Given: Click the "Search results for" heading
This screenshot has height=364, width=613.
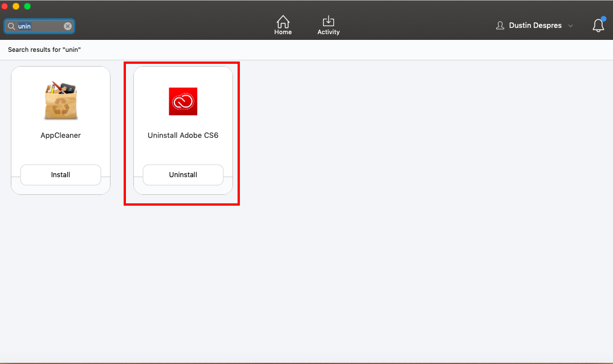Looking at the screenshot, I should click(44, 50).
